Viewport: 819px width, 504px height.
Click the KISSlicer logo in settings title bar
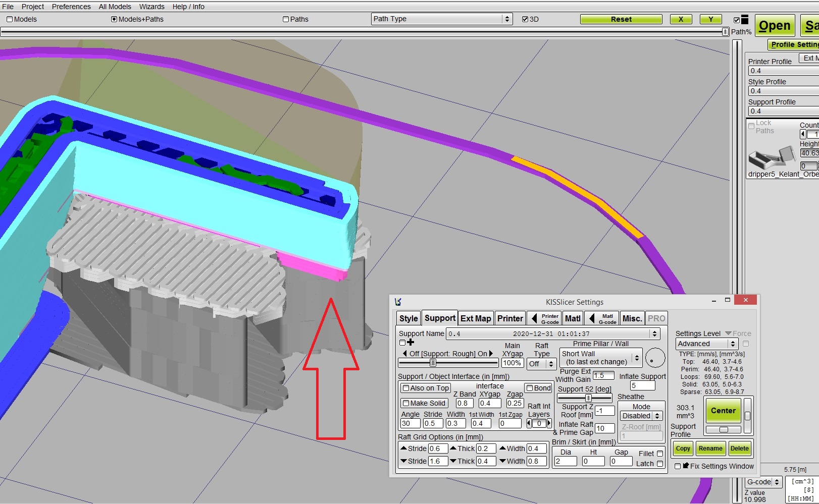click(x=398, y=302)
